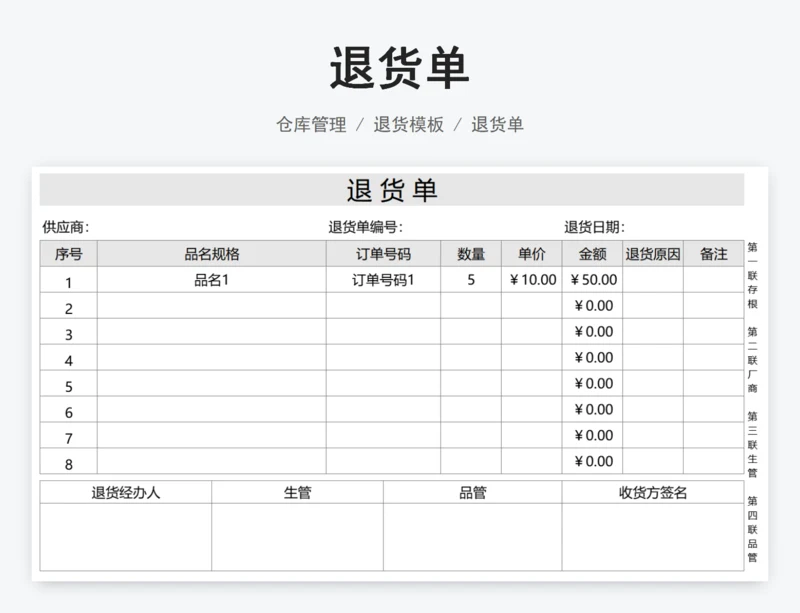Click the 收货方签名 signature header
800x613 pixels.
653,493
